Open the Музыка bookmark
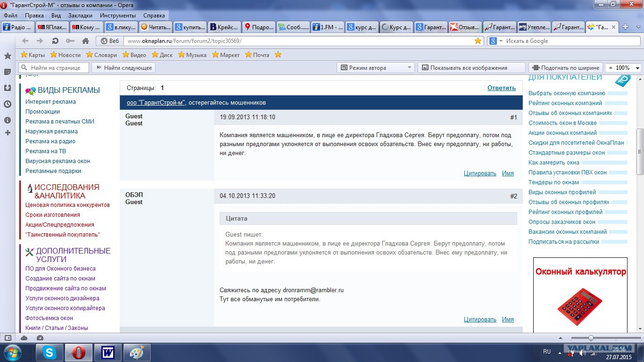Image resolution: width=644 pixels, height=362 pixels. click(192, 55)
